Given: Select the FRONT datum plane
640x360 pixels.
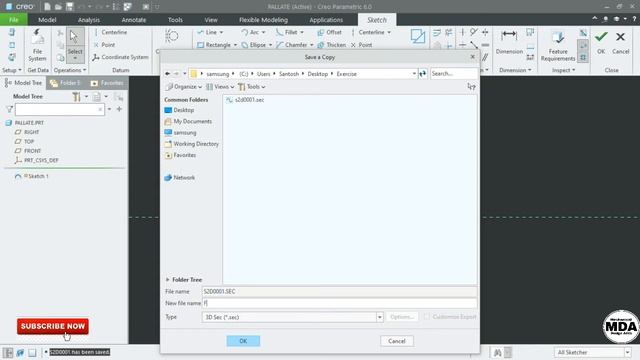Looking at the screenshot, I should 28,151.
